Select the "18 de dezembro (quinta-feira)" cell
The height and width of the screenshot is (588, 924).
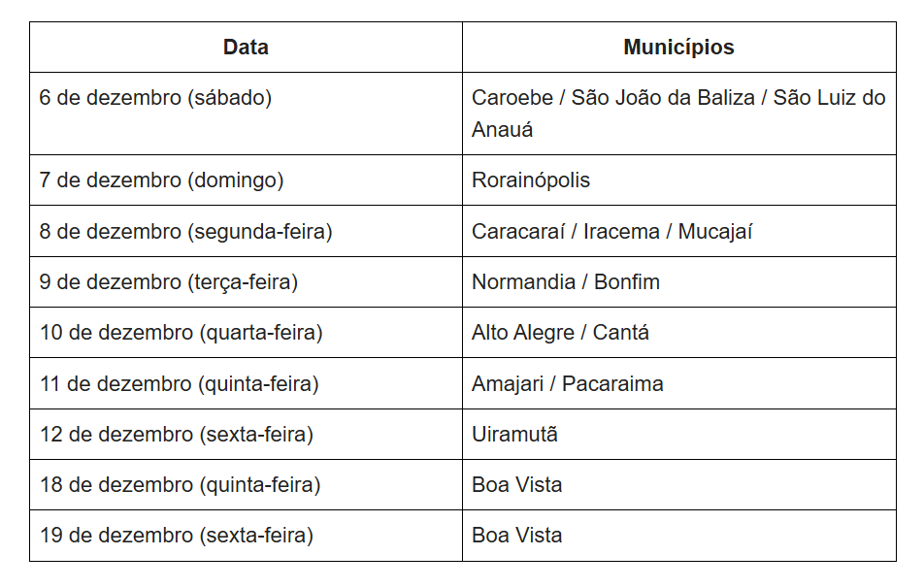point(180,485)
